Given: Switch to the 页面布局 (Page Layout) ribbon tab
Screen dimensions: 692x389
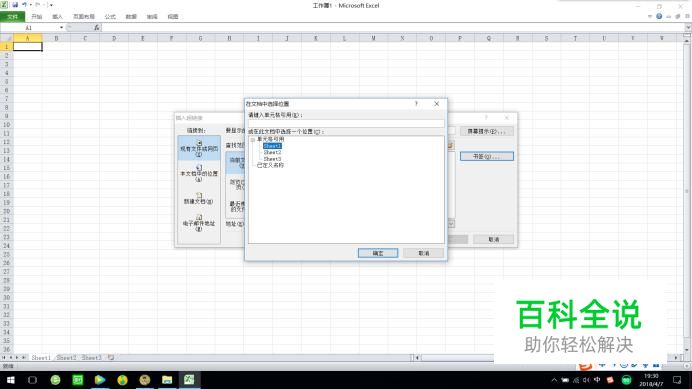Looking at the screenshot, I should click(84, 17).
